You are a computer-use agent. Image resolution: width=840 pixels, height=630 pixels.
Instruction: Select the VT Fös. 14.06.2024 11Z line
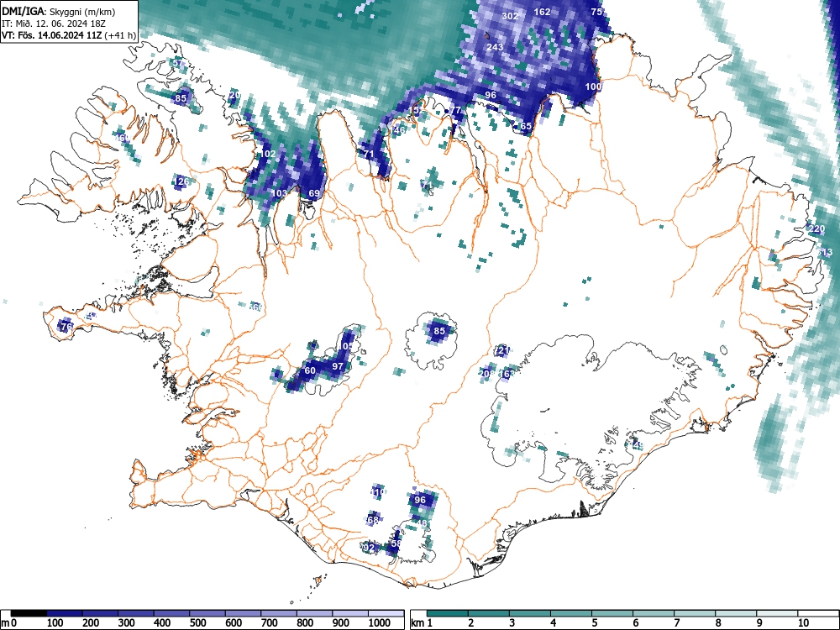point(69,35)
